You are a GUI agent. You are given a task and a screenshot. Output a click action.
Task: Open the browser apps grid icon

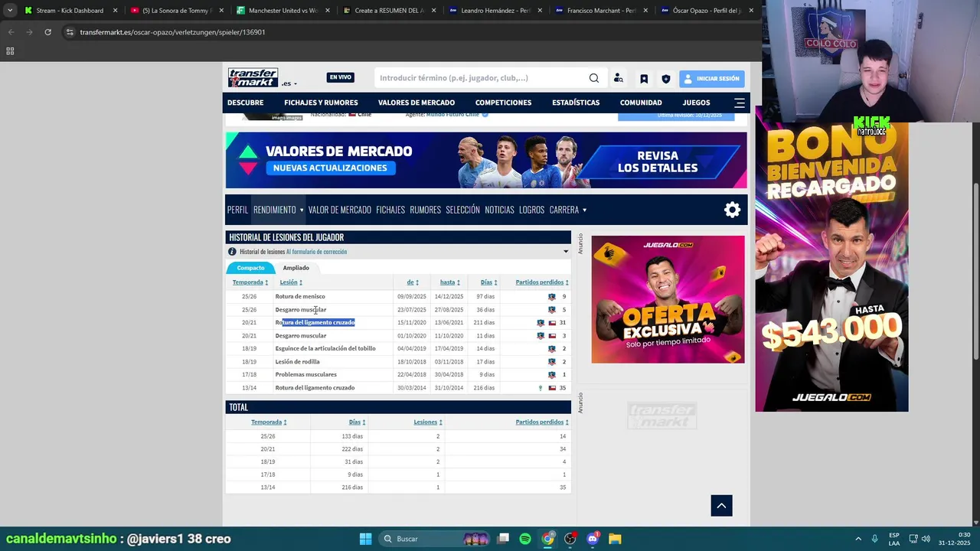click(x=10, y=51)
